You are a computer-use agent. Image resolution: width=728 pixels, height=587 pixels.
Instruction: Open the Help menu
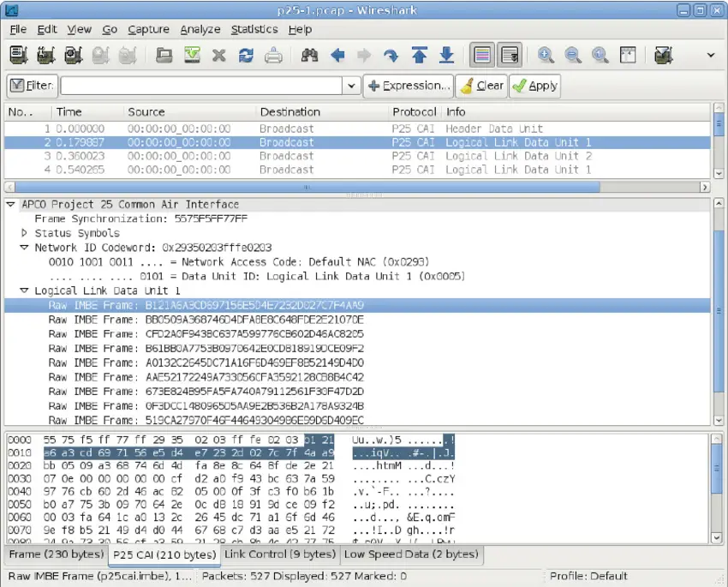300,29
